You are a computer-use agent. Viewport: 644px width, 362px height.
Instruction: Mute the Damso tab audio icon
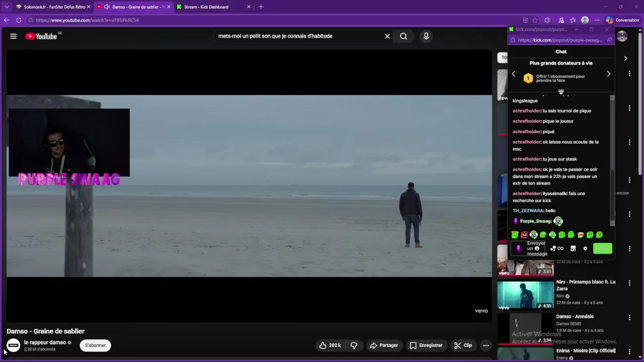coord(107,7)
